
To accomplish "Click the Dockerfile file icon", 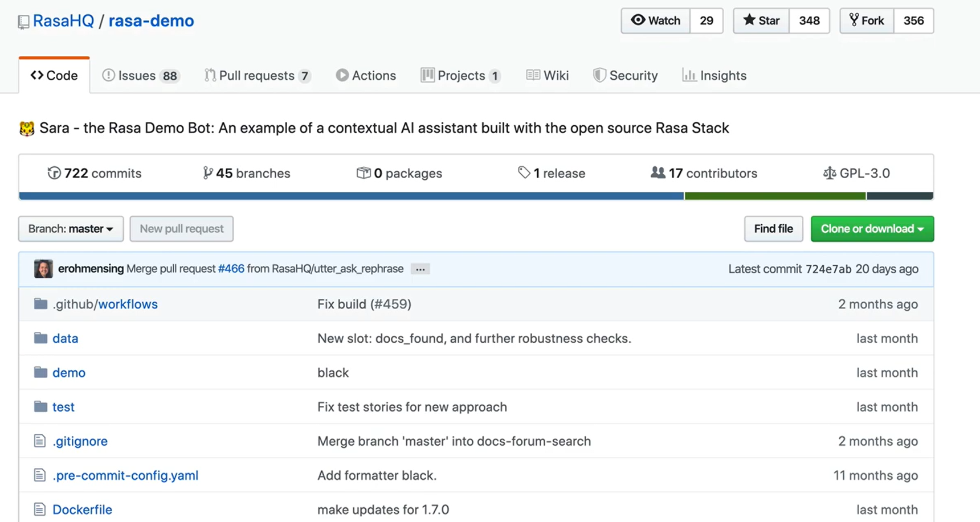I will [39, 509].
